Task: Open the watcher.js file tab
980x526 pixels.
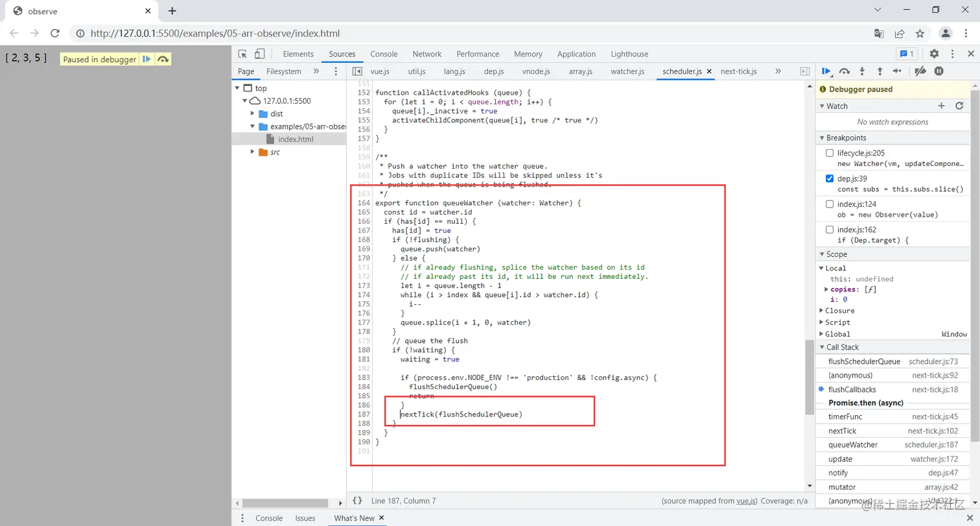Action: tap(627, 71)
